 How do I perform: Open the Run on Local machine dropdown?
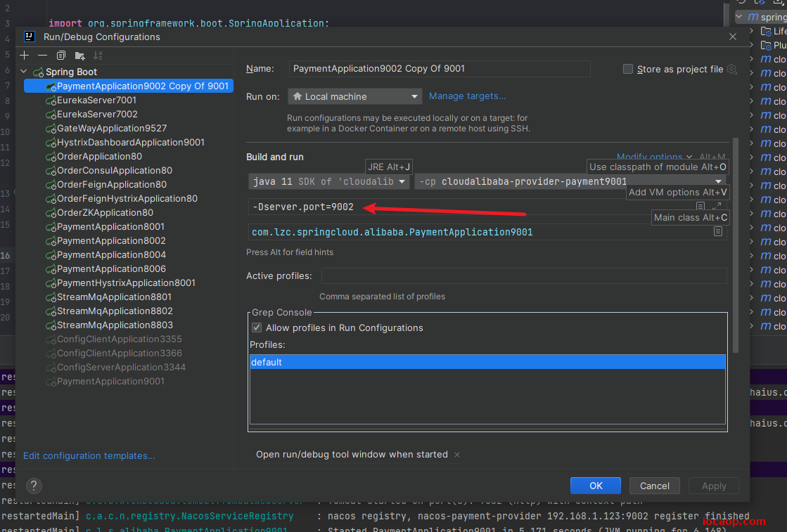coord(355,96)
